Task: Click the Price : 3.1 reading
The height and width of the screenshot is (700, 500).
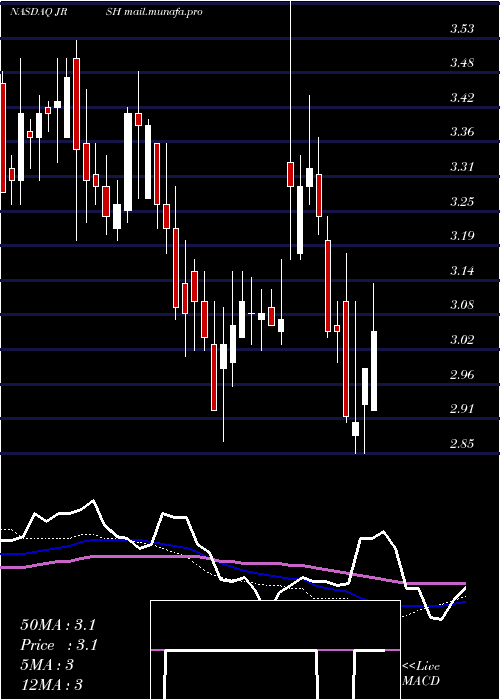Action: 59,645
